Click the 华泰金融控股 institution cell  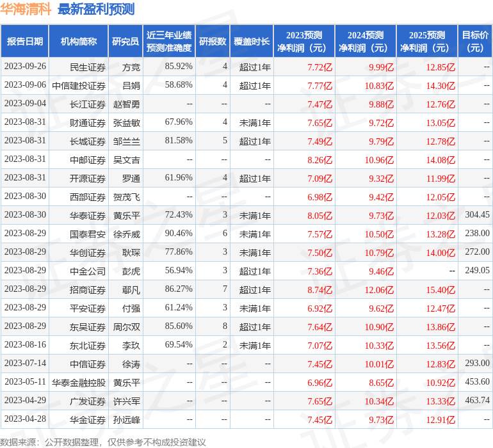[79, 383]
